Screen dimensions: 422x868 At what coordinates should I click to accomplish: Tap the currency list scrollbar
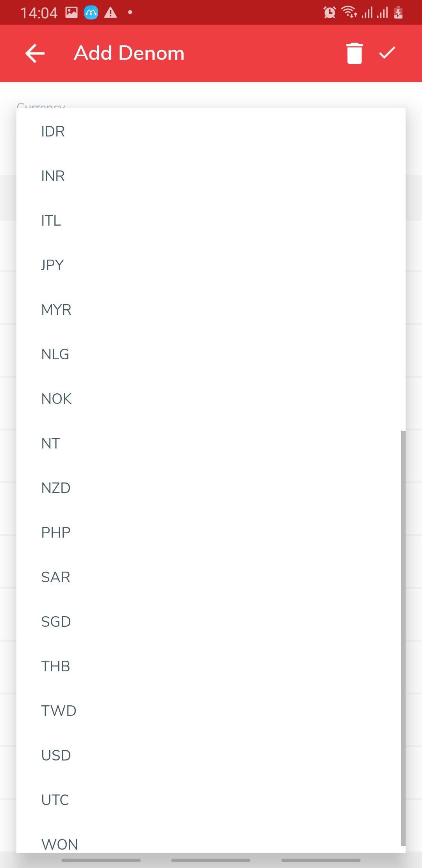point(403,637)
